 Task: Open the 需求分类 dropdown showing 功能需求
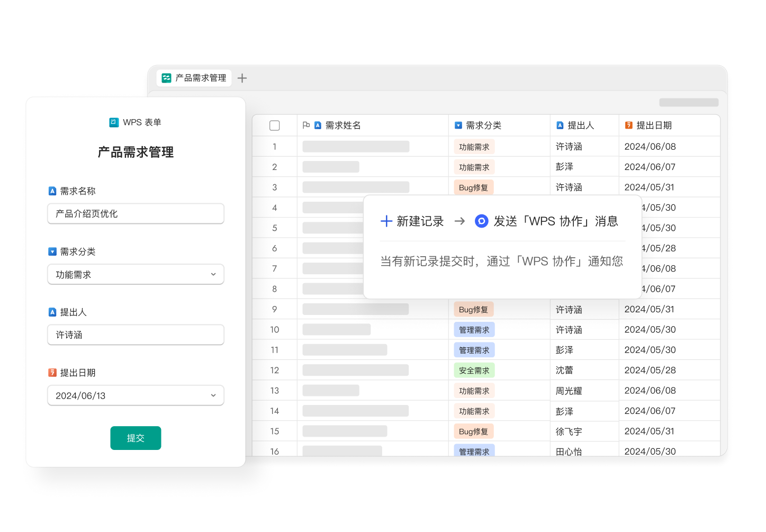[x=136, y=275]
